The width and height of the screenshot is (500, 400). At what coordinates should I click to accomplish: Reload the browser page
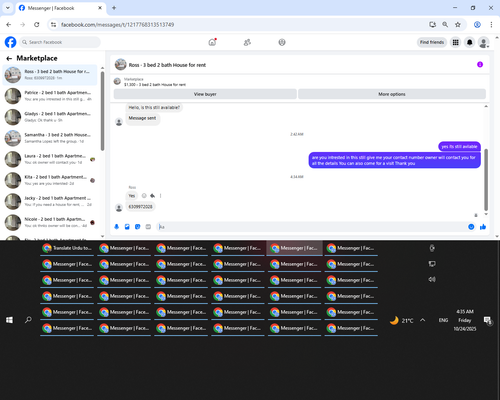(37, 25)
